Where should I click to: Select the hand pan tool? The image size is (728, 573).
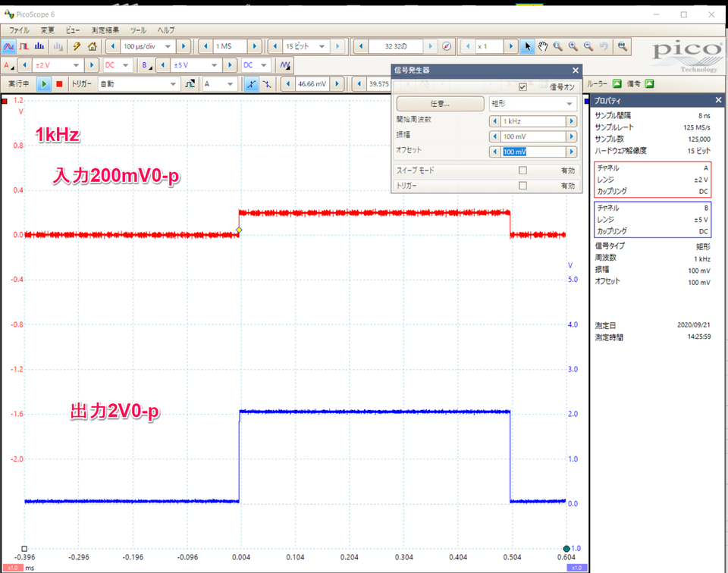coord(543,46)
